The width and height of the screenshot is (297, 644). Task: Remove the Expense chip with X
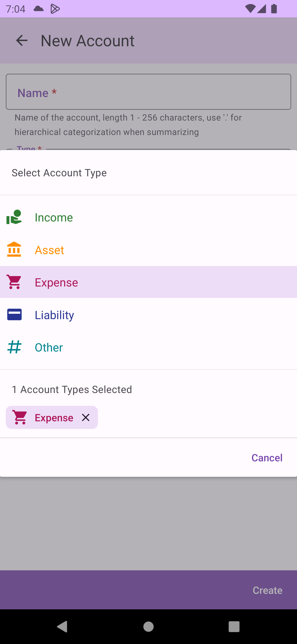coord(86,418)
